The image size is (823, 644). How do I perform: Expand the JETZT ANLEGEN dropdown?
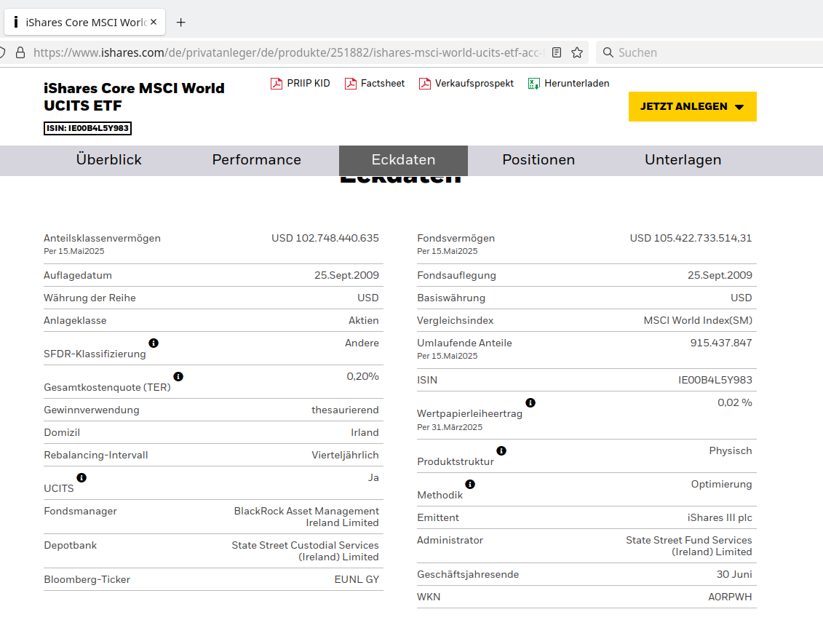(692, 107)
